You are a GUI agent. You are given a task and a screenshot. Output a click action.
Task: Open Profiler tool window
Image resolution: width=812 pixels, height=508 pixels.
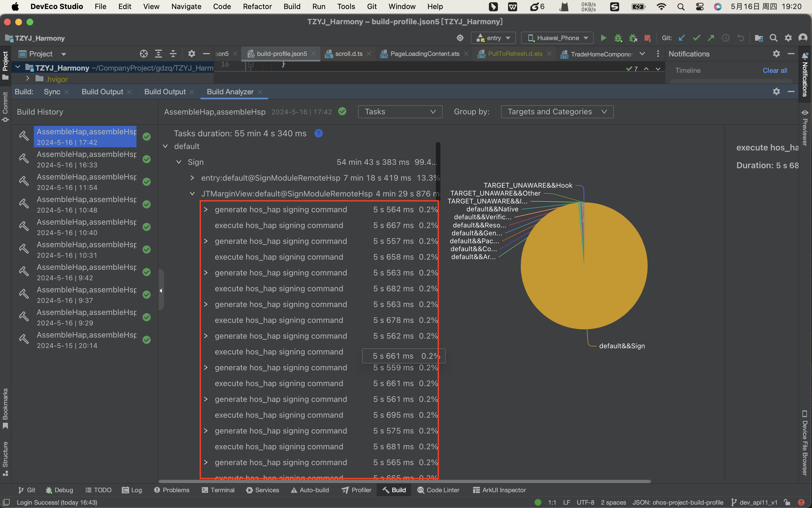(356, 490)
